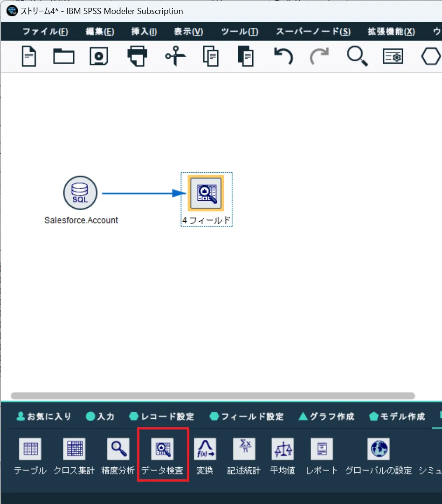This screenshot has width=442, height=504.
Task: Open the お気に入り palette tab
Action: (44, 416)
